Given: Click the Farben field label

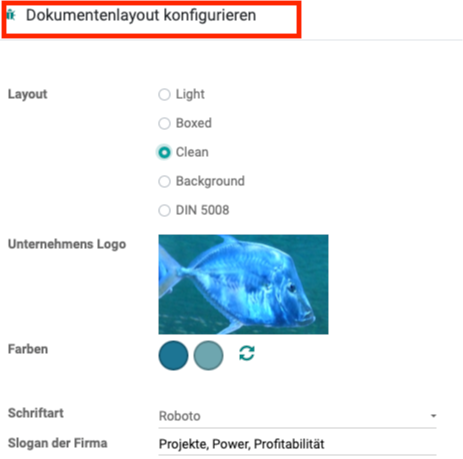Looking at the screenshot, I should pyautogui.click(x=28, y=349).
